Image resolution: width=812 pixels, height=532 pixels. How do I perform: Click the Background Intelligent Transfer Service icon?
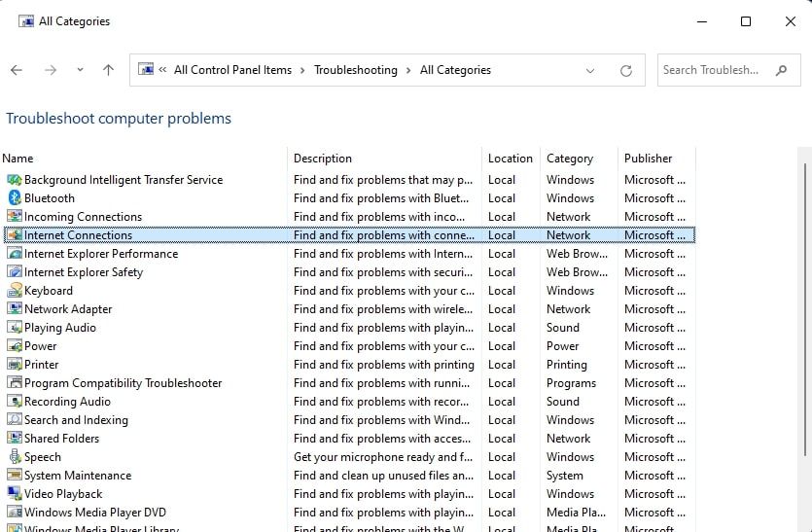pyautogui.click(x=14, y=180)
